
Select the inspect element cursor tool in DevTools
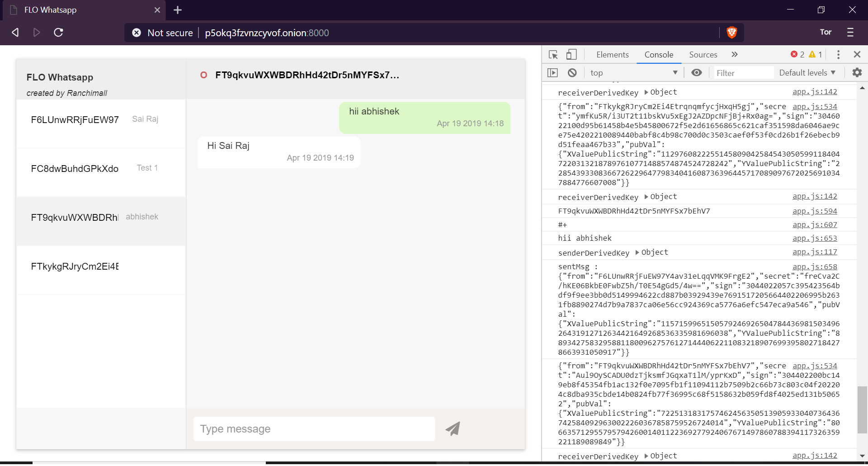[x=552, y=54]
